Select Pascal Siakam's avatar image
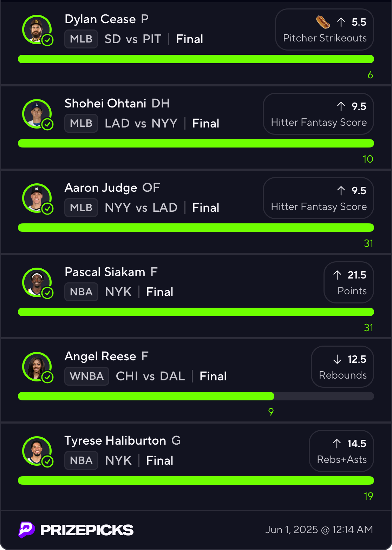 pos(36,282)
